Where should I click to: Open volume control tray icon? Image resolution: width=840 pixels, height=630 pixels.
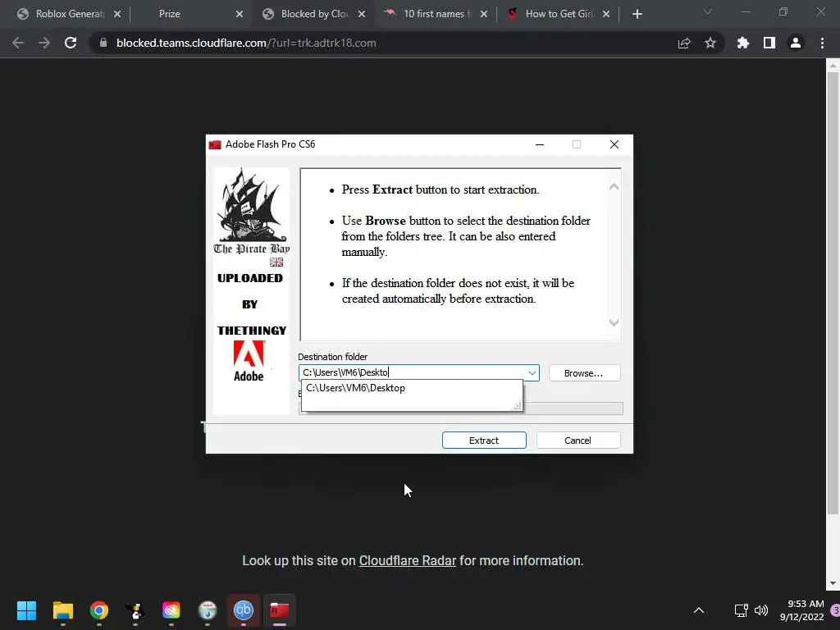[x=760, y=610]
